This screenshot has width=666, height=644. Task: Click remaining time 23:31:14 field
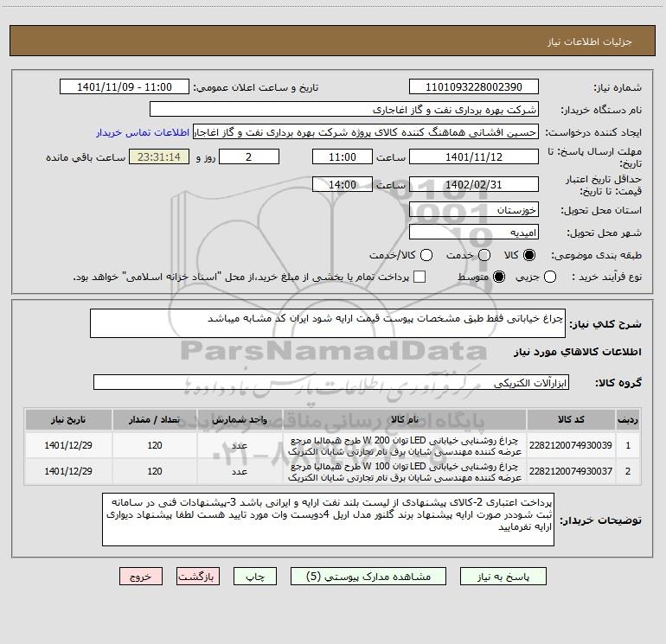pos(159,156)
